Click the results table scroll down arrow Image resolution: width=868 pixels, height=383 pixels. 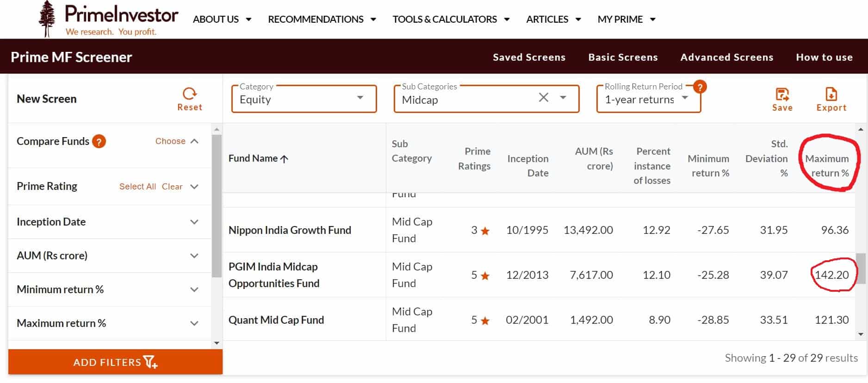tap(861, 334)
